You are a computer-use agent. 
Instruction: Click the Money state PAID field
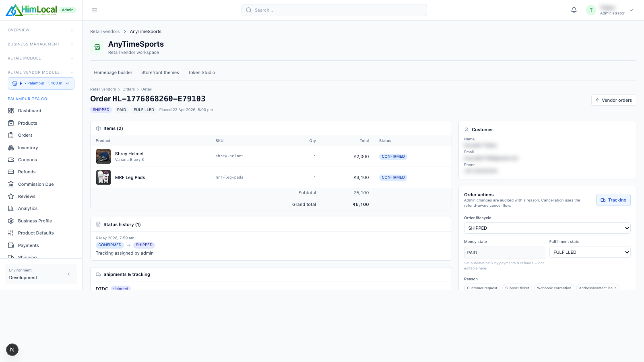coord(505,253)
